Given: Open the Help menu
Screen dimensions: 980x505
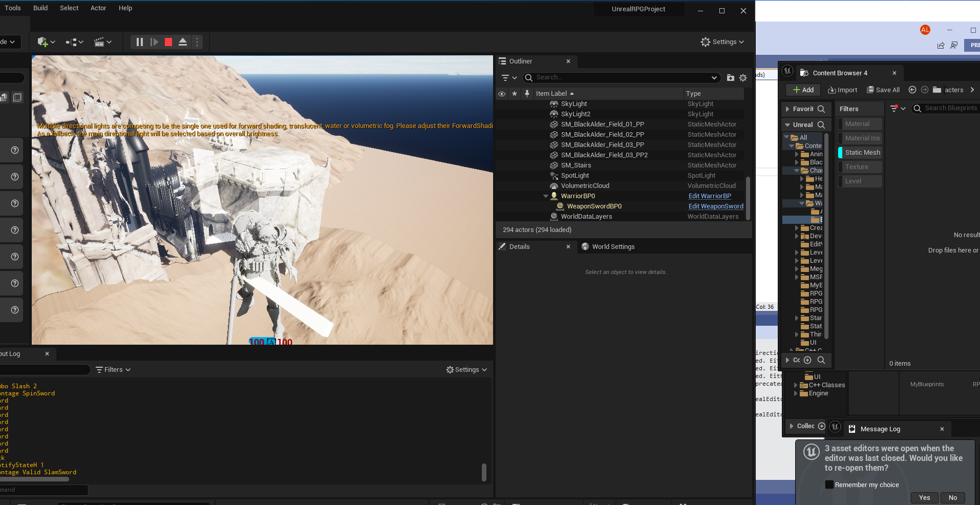Looking at the screenshot, I should pos(125,8).
